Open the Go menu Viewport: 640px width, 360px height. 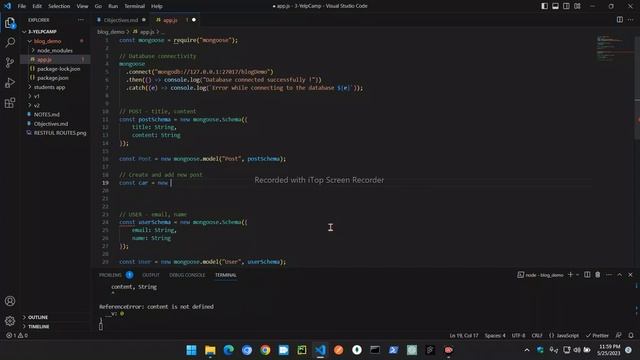(x=98, y=6)
